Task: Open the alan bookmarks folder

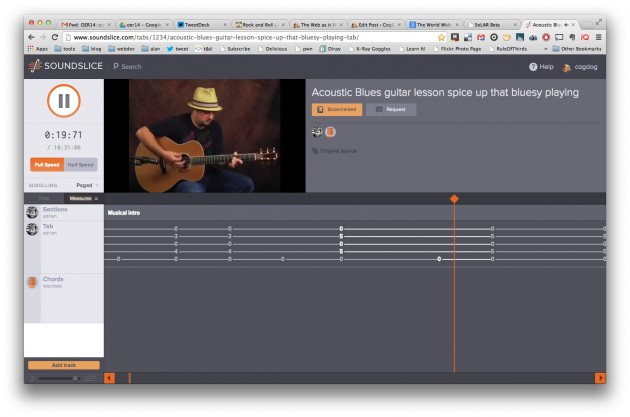Action: click(151, 49)
